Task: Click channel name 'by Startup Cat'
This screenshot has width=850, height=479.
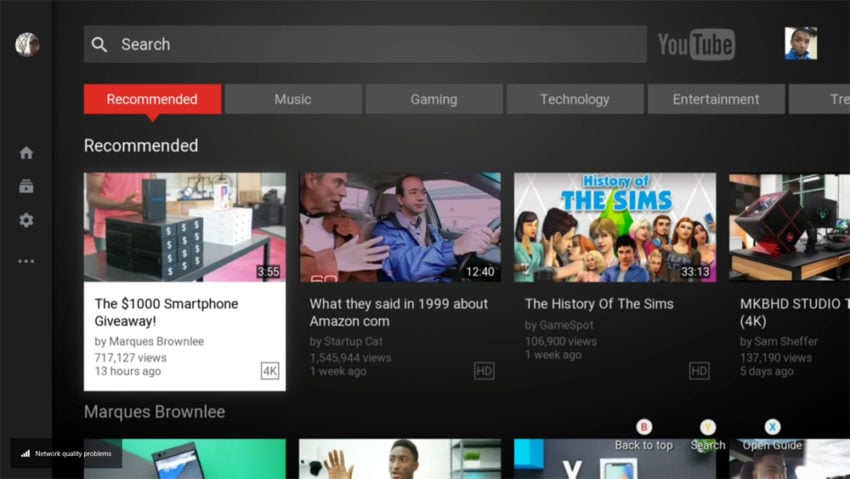Action: click(x=346, y=341)
